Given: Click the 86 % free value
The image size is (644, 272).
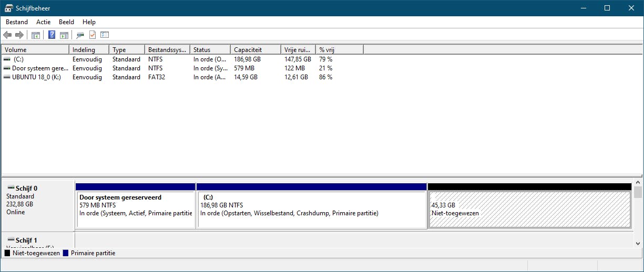Looking at the screenshot, I should (x=325, y=77).
